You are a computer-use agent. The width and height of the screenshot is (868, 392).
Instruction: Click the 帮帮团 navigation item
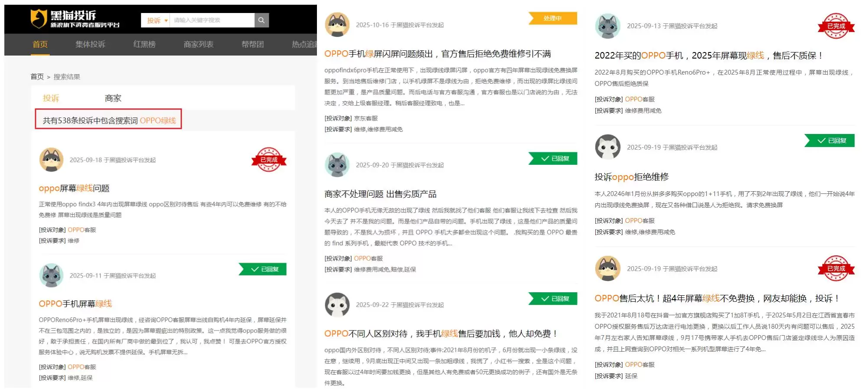pyautogui.click(x=252, y=44)
